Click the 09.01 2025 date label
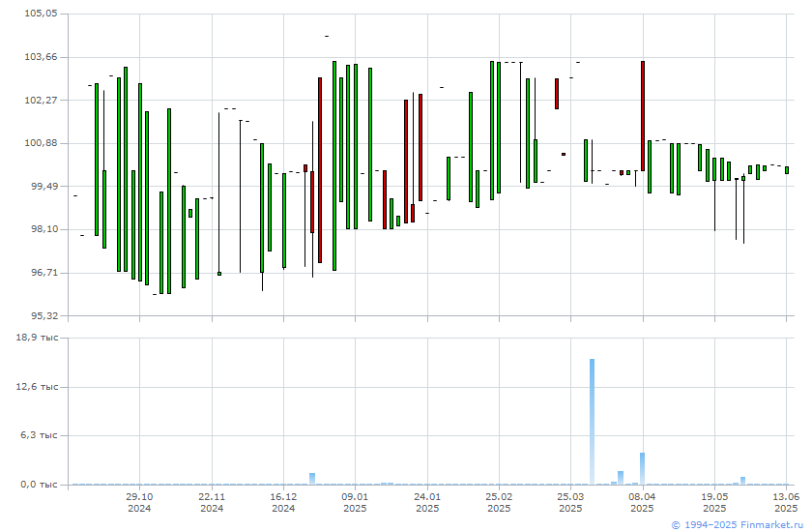This screenshot has width=812, height=532. (x=356, y=502)
